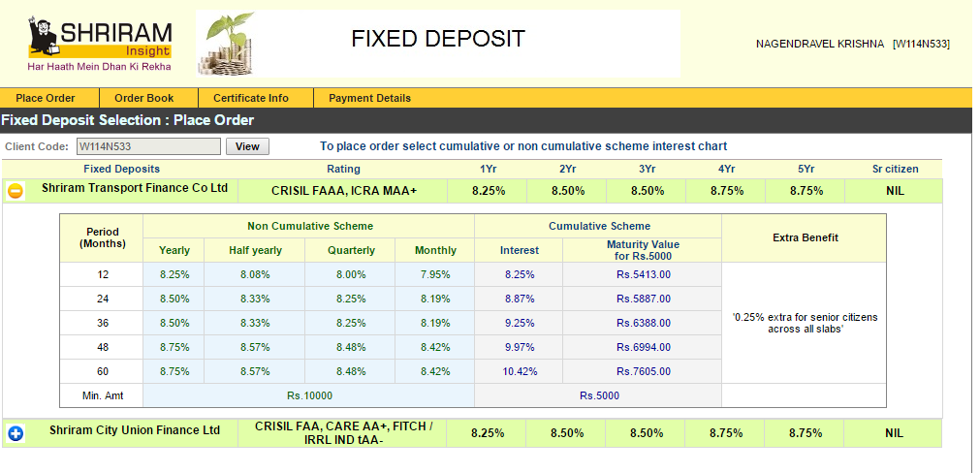980x473 pixels.
Task: Select the 12-month Yearly 8.25% rate
Action: point(174,274)
